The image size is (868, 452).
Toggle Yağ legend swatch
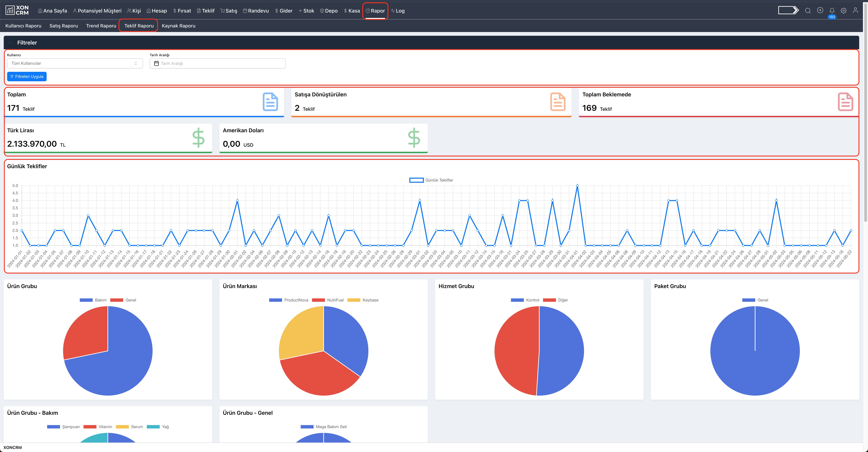(153, 427)
